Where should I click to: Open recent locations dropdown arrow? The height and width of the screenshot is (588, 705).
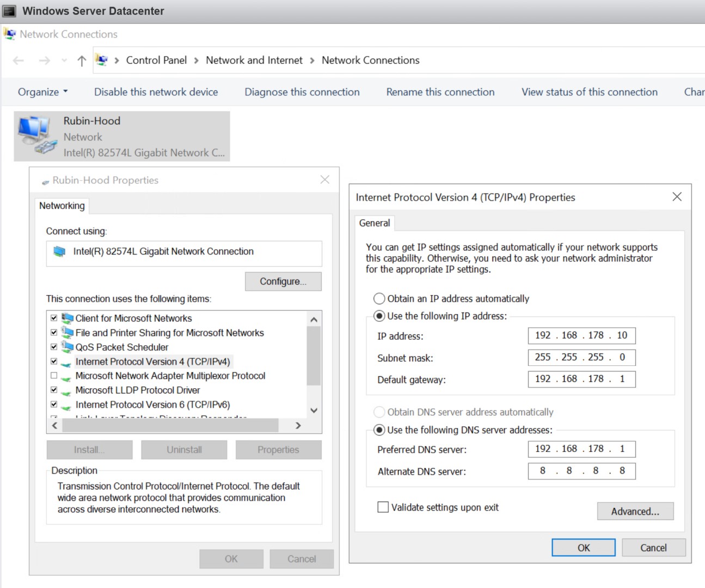64,60
